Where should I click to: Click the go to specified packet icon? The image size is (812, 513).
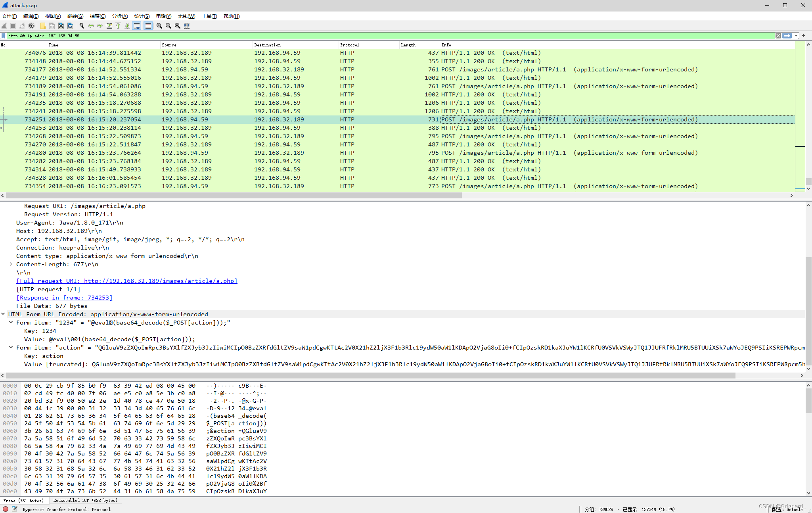(x=109, y=26)
